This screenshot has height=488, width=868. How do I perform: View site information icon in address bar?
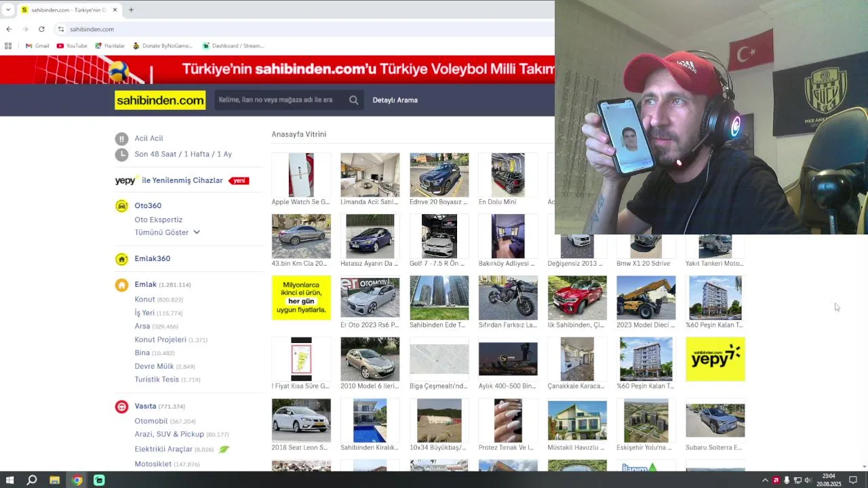tap(60, 29)
